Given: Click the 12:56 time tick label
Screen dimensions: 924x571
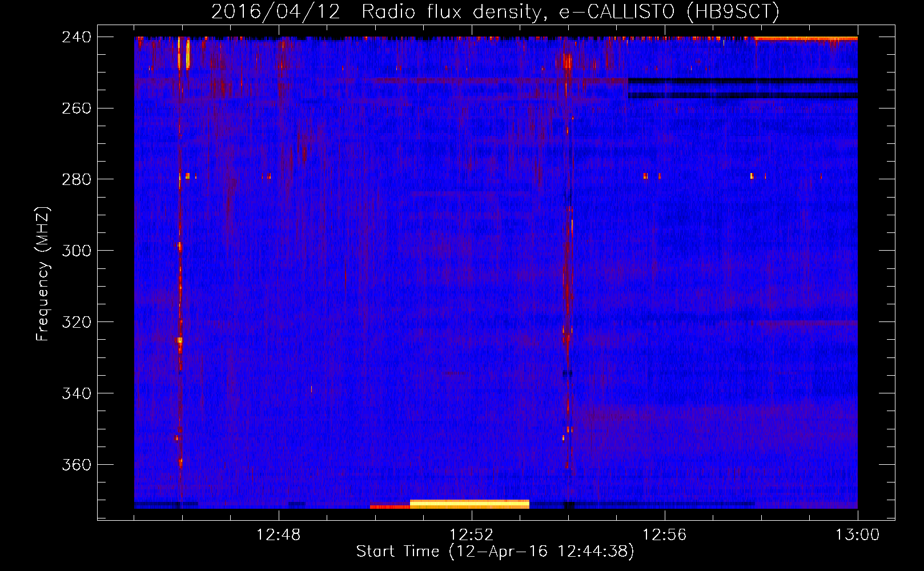Looking at the screenshot, I should click(665, 535).
